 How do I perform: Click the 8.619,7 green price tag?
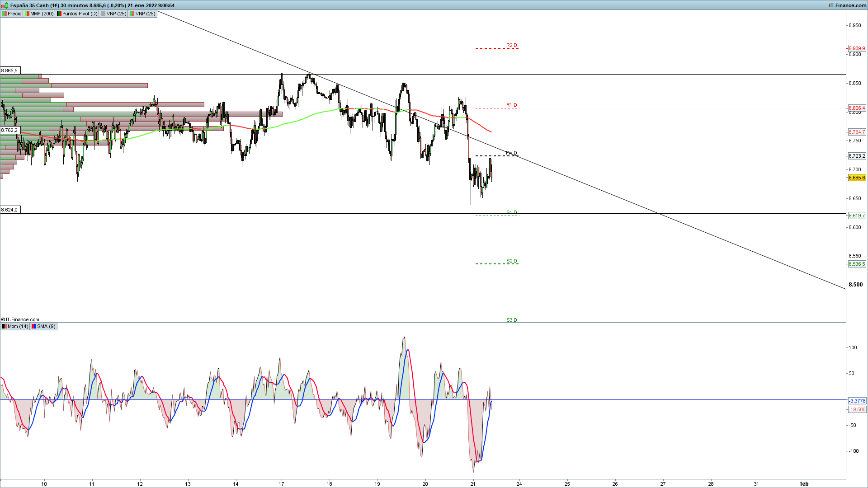point(857,216)
